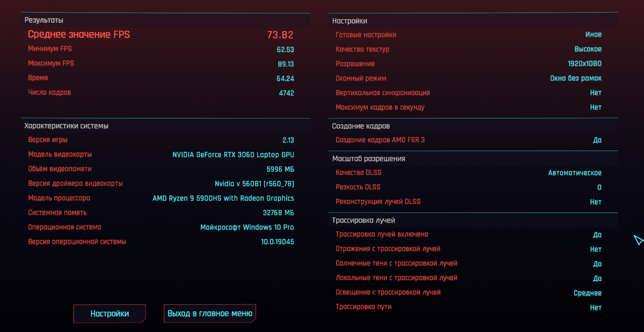Screen dimensions: 644x332
Task: Click Вертикальная синхронизация label
Action: pos(383,92)
